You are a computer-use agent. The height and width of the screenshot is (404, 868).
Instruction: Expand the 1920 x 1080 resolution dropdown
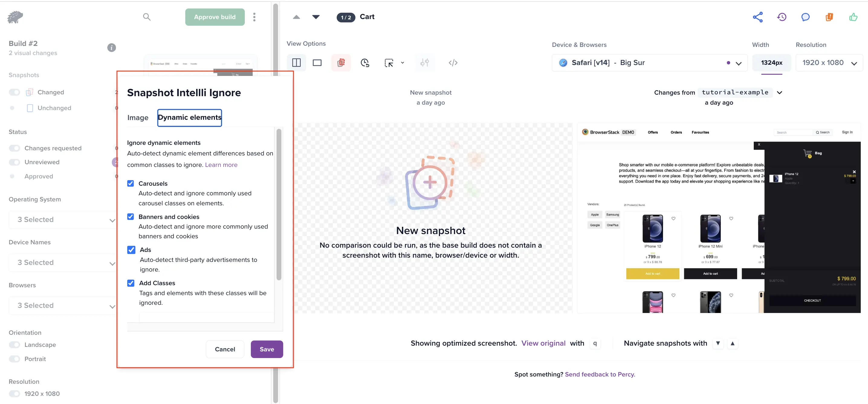pyautogui.click(x=829, y=63)
